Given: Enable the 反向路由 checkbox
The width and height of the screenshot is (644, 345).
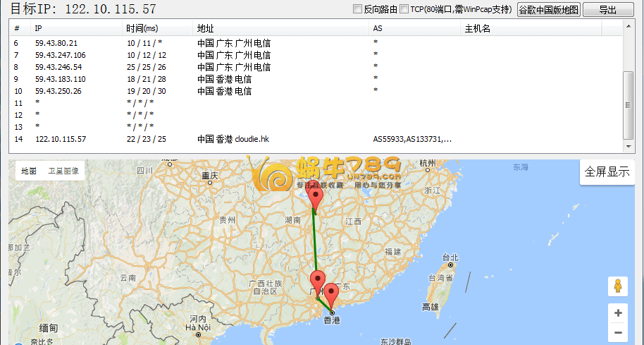Looking at the screenshot, I should (x=357, y=10).
